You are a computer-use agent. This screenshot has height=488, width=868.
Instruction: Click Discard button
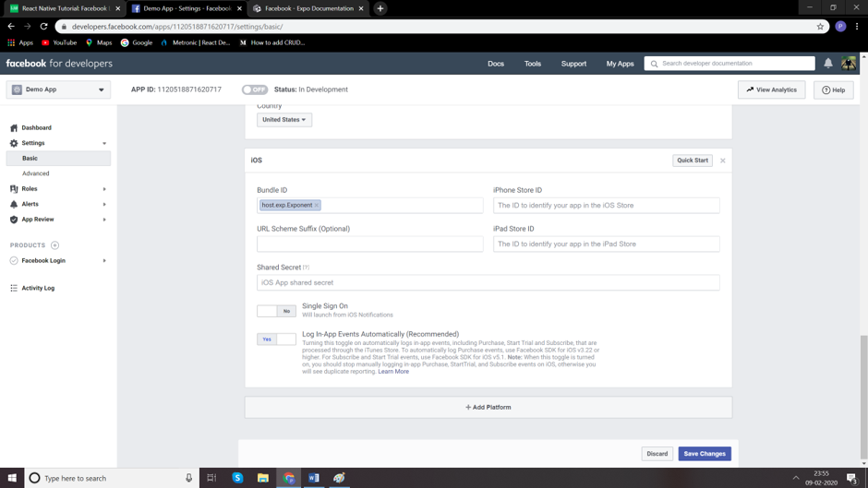657,454
